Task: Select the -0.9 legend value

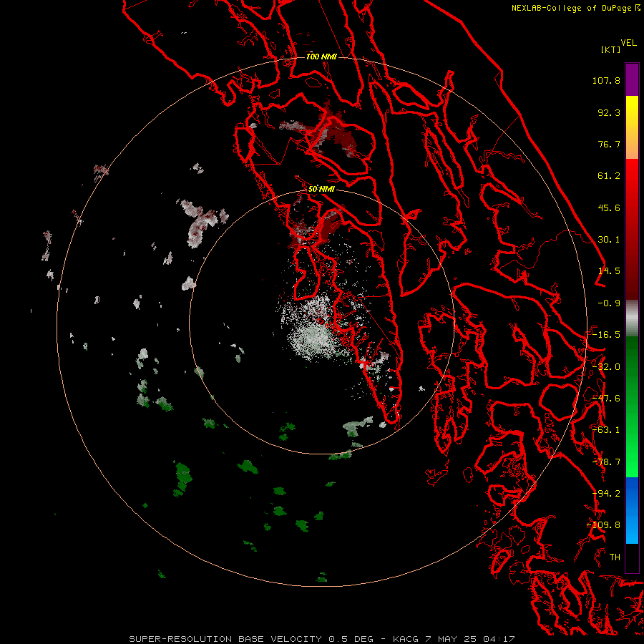Action: [x=609, y=303]
